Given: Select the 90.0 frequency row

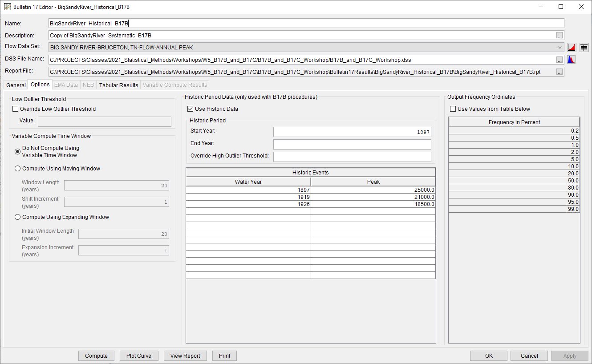Looking at the screenshot, I should [514, 195].
